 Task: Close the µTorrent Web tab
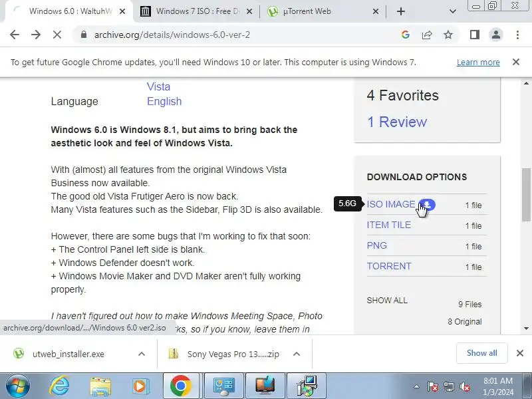tap(376, 11)
